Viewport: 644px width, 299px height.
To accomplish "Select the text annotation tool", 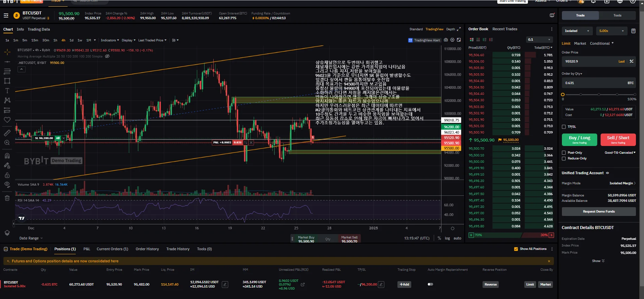I will [x=7, y=91].
